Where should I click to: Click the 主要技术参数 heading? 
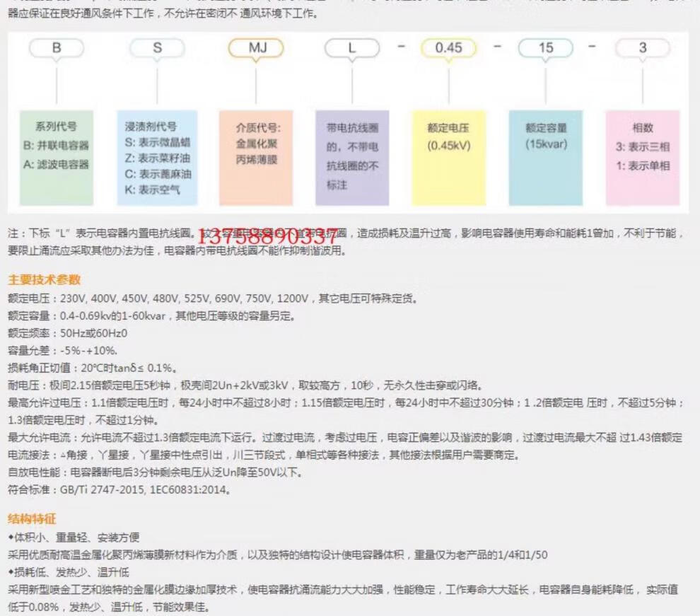[45, 279]
